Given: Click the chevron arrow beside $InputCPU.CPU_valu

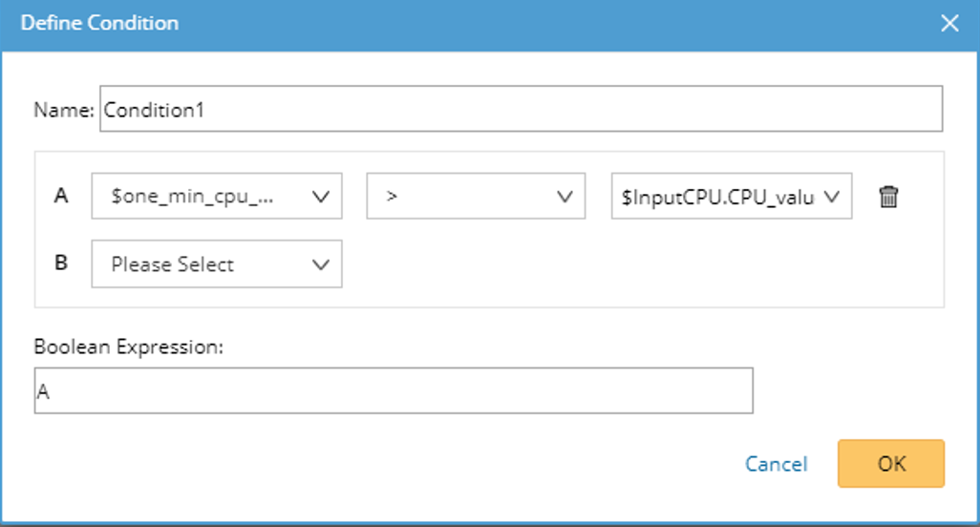Looking at the screenshot, I should click(x=831, y=198).
